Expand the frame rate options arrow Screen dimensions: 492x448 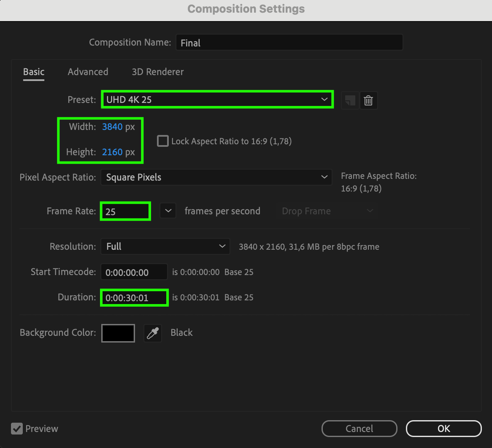click(x=168, y=211)
